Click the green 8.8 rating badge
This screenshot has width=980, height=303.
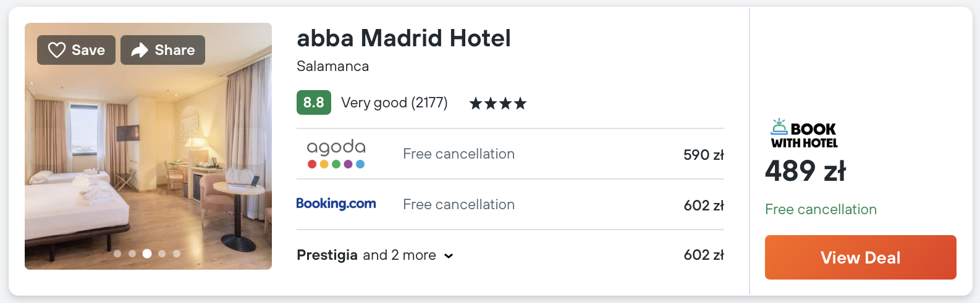(313, 102)
